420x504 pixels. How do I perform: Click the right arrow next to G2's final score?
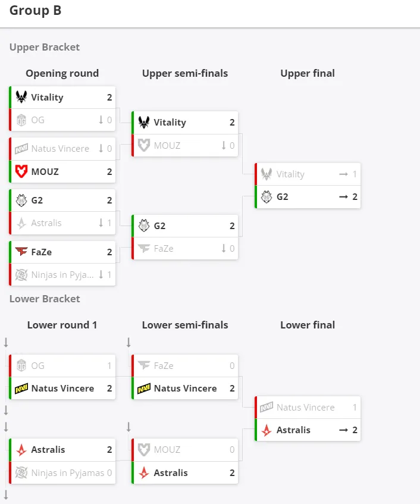[343, 197]
